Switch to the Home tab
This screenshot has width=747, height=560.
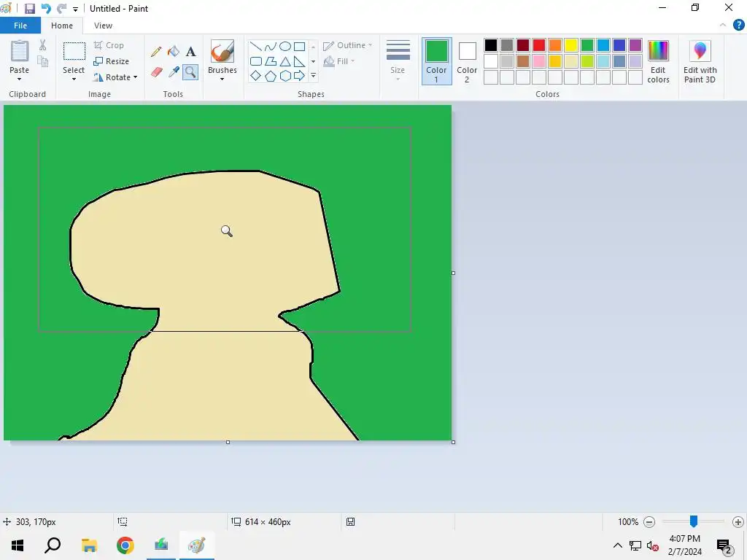[x=62, y=26]
